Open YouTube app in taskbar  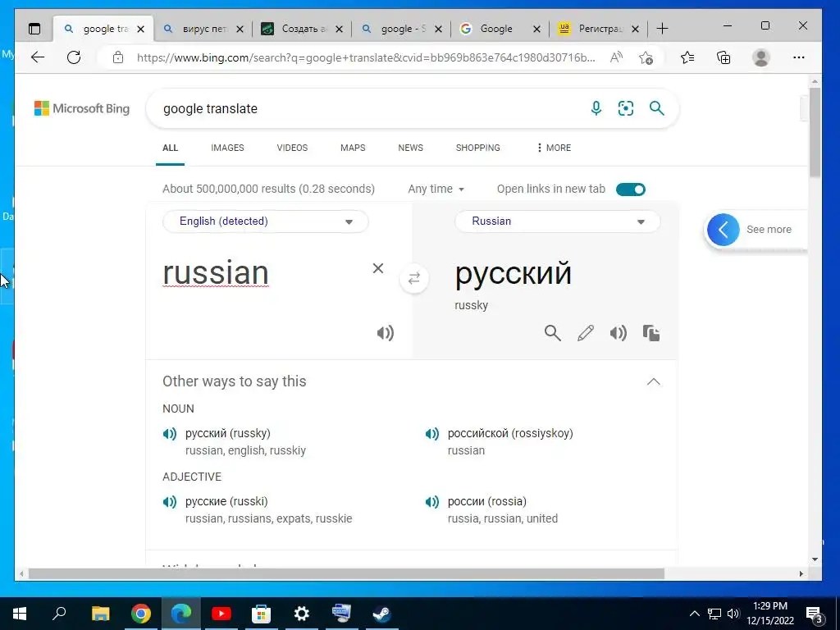click(x=221, y=614)
